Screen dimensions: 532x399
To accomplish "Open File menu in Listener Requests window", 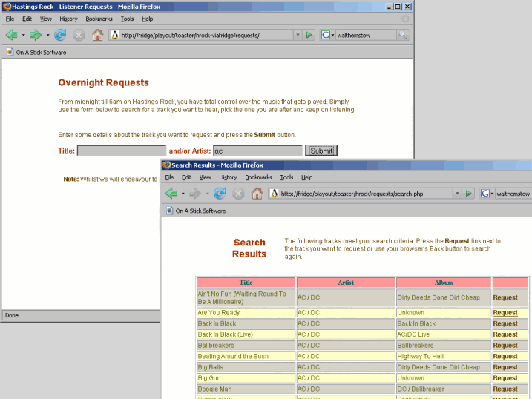I will tap(10, 19).
